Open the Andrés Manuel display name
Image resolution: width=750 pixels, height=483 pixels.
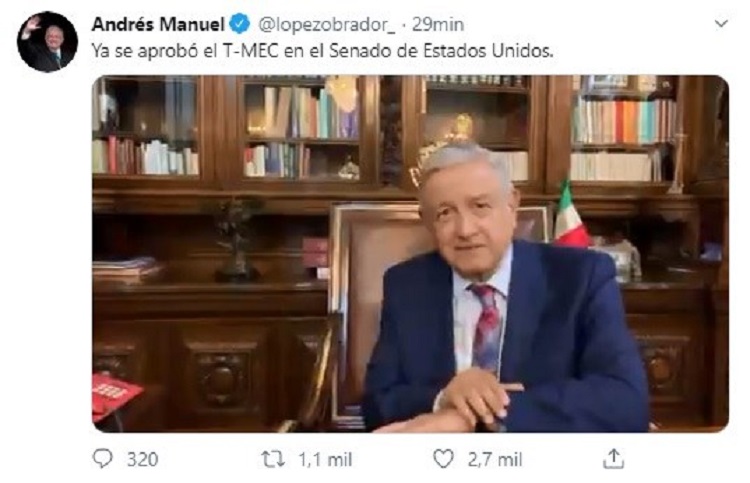158,24
